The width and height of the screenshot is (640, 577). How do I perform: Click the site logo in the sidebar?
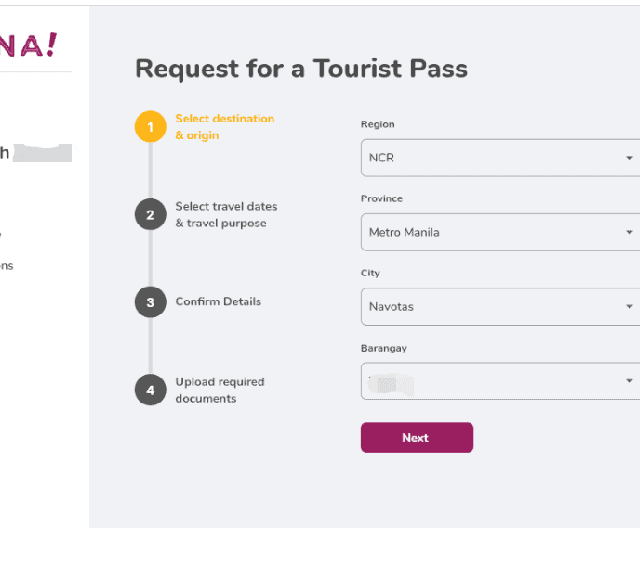pos(30,45)
